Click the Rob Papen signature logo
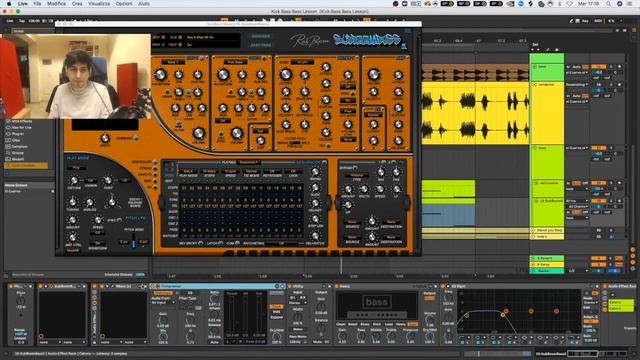640x360 pixels. tap(309, 40)
